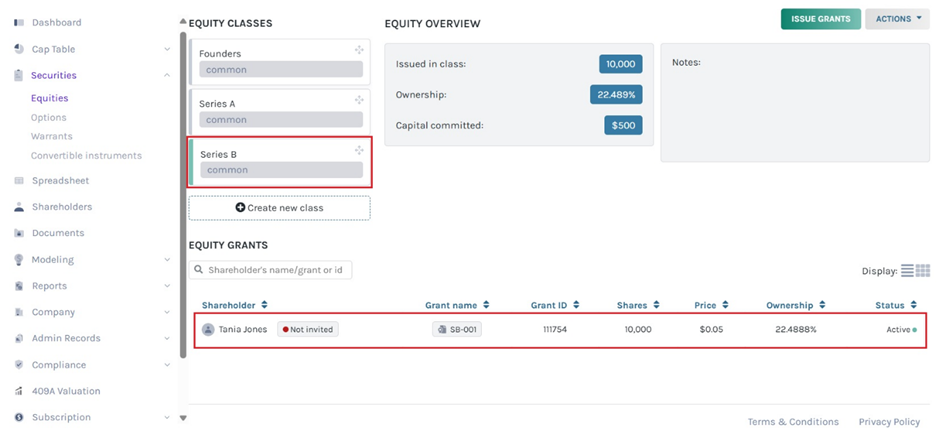
Task: Open 409A Valuation page
Action: tap(66, 391)
